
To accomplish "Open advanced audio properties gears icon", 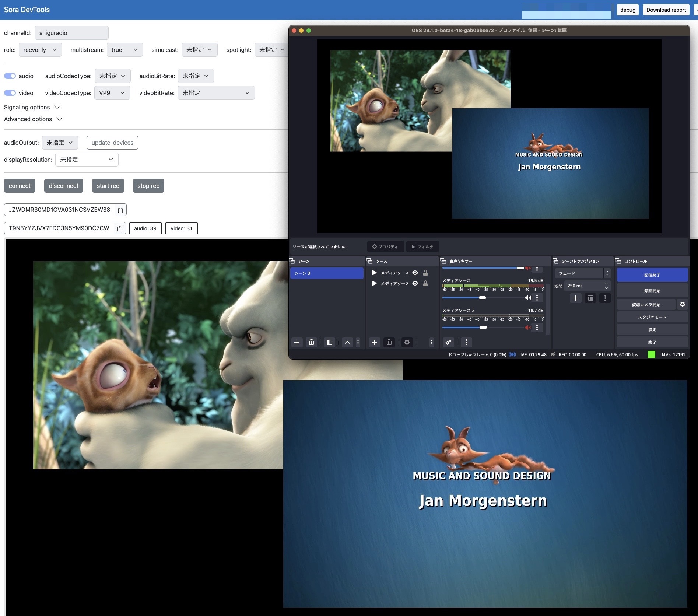I will pos(448,342).
